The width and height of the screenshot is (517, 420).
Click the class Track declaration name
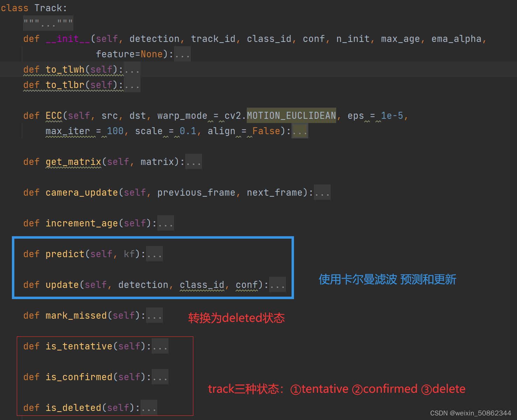(x=50, y=7)
